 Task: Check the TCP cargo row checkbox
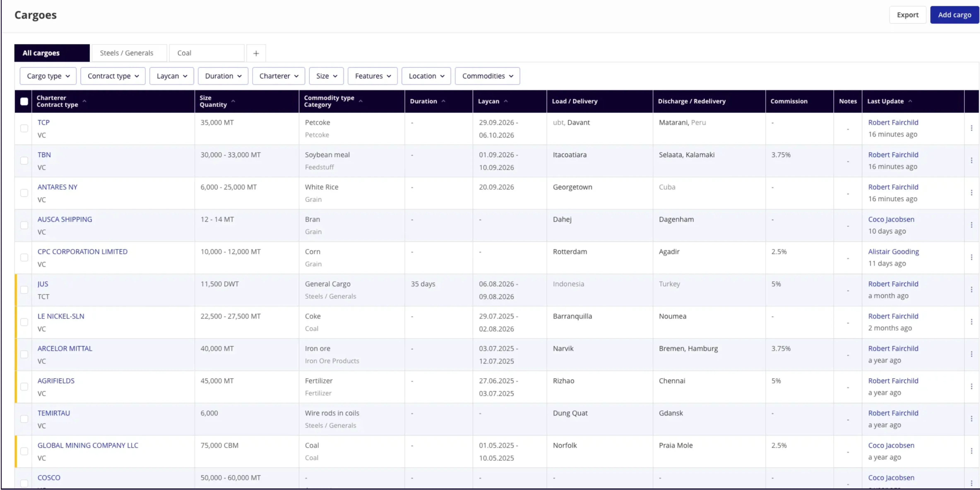click(x=24, y=128)
